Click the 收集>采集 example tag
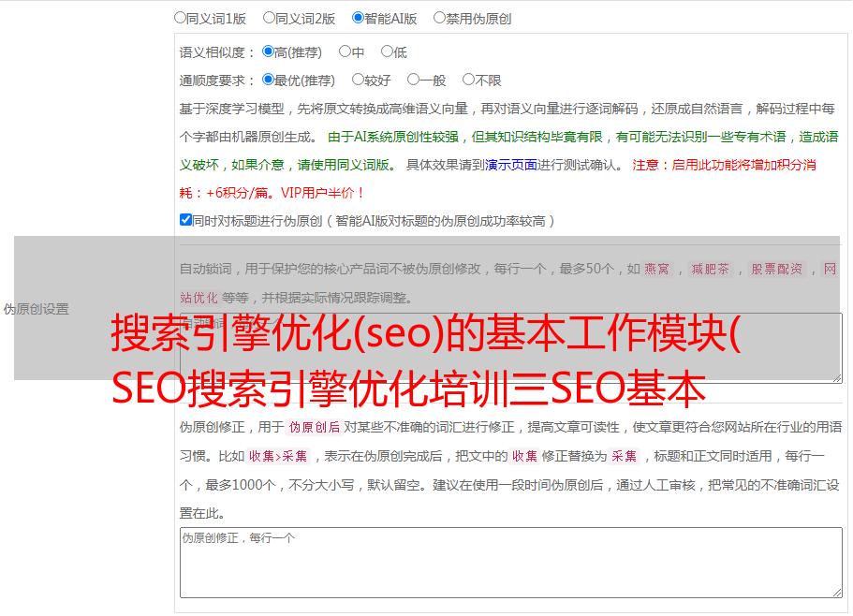The width and height of the screenshot is (853, 616). coord(278,456)
